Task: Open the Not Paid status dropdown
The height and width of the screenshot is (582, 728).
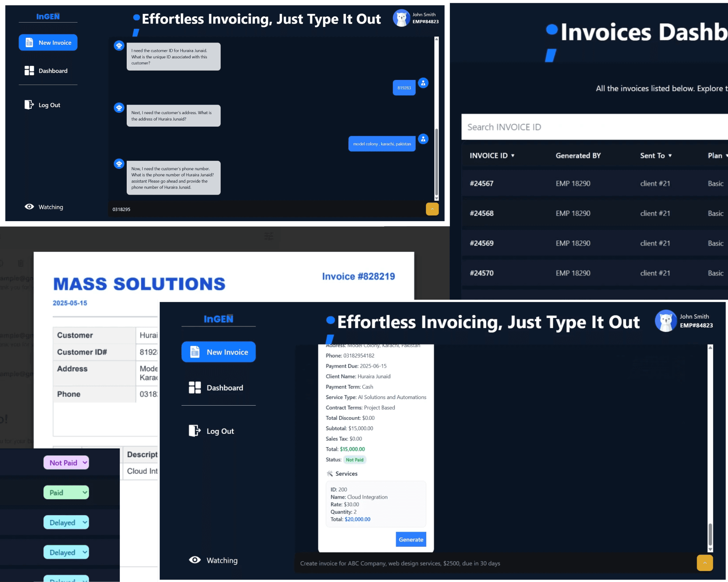Action: point(66,462)
